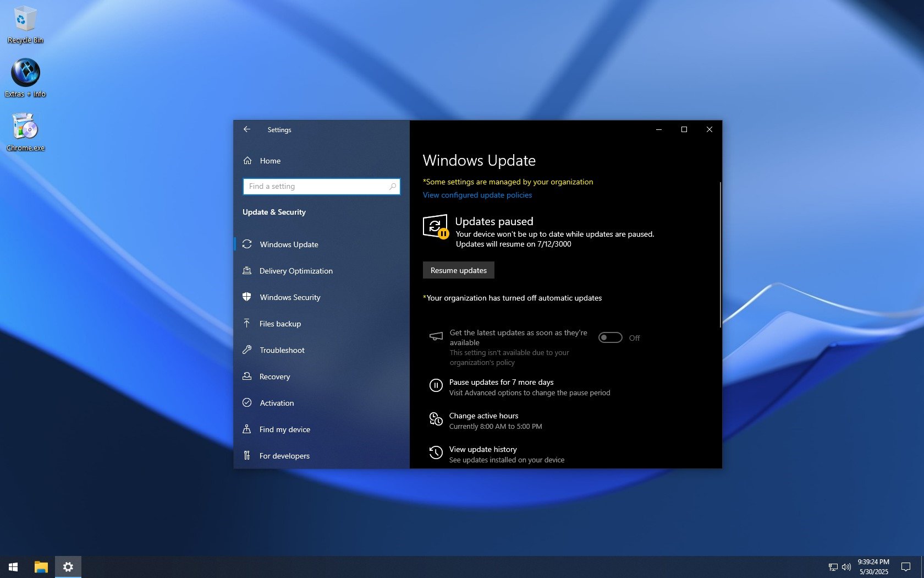The image size is (924, 578).
Task: Click the volume icon in system tray
Action: point(846,566)
